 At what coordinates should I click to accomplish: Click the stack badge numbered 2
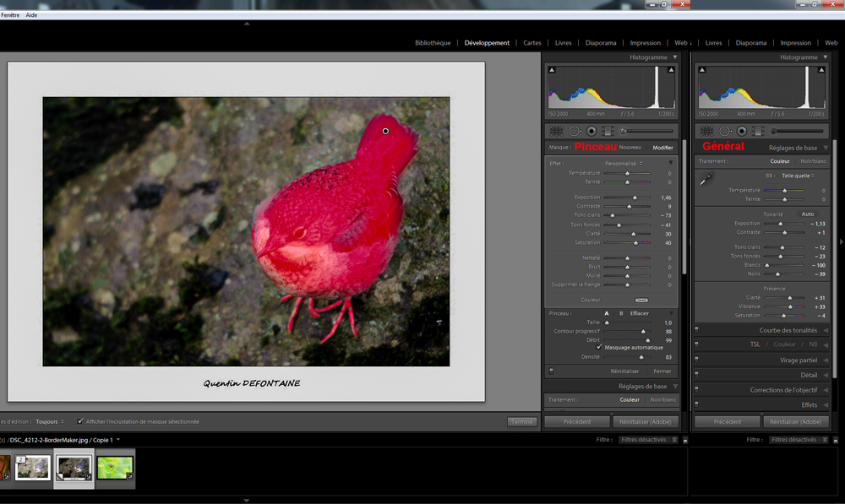pyautogui.click(x=20, y=459)
